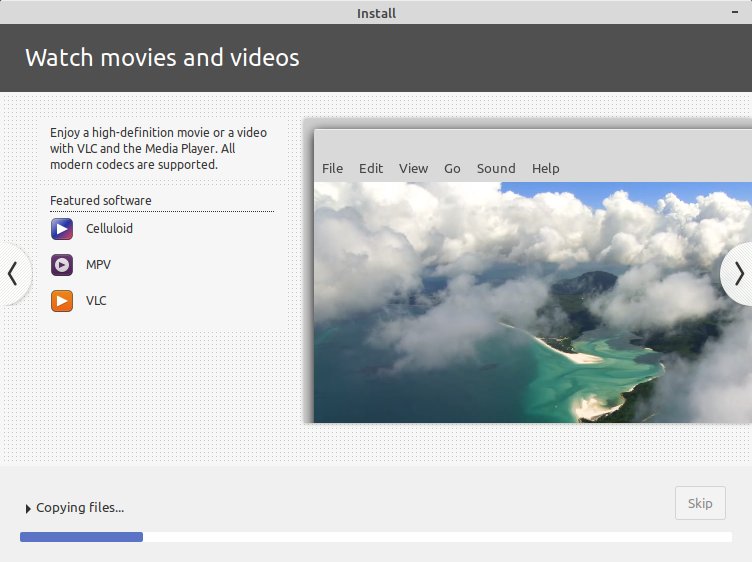
Task: Click the orange VLC icon
Action: pyautogui.click(x=62, y=300)
